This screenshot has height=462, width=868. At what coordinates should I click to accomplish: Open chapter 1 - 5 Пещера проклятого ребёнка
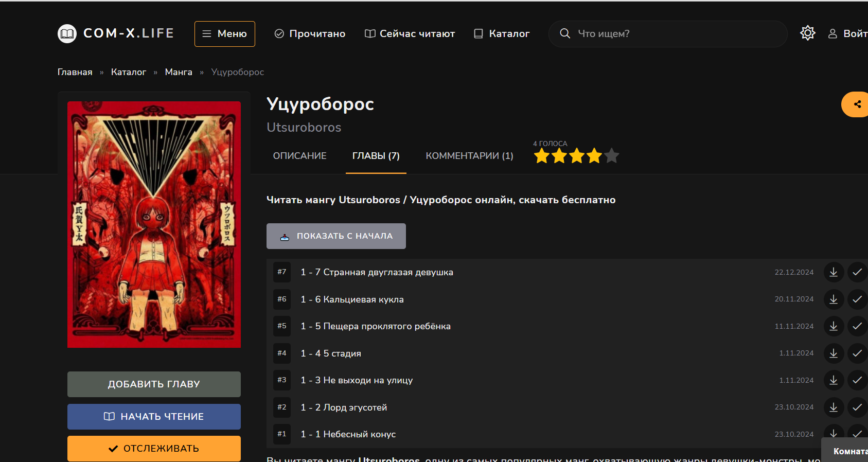(x=376, y=326)
